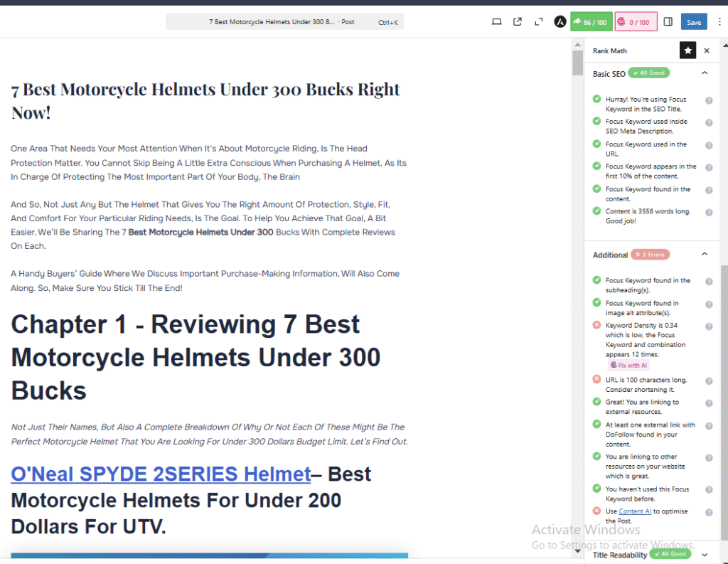Open help for image alt attribute check
728x564 pixels.
[x=709, y=304]
